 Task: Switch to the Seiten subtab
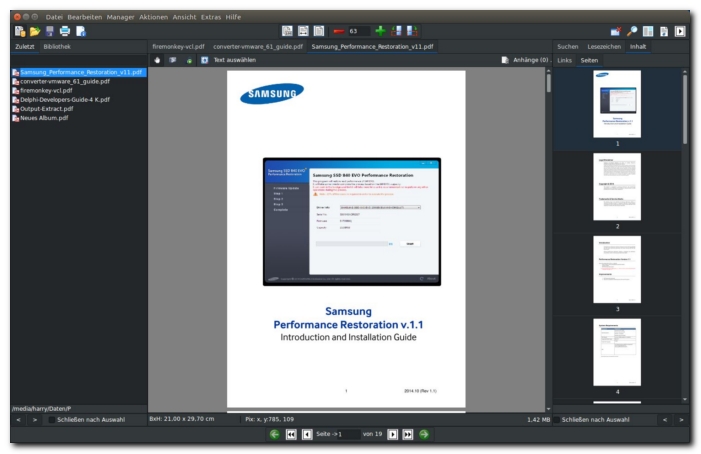pyautogui.click(x=589, y=60)
